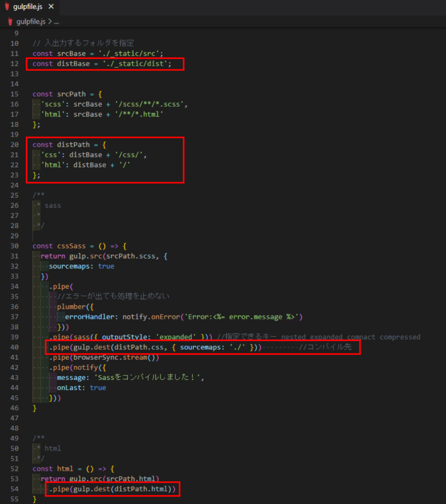Click the './_static/dist' string on line 12
Viewport: 446px width, 504px height.
coord(135,63)
